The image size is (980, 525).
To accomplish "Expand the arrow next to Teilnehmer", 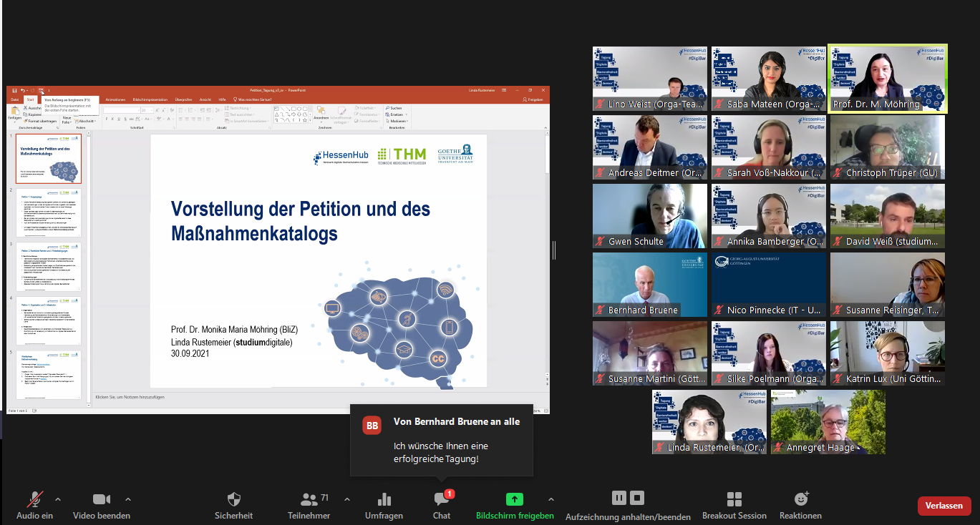I will (347, 499).
